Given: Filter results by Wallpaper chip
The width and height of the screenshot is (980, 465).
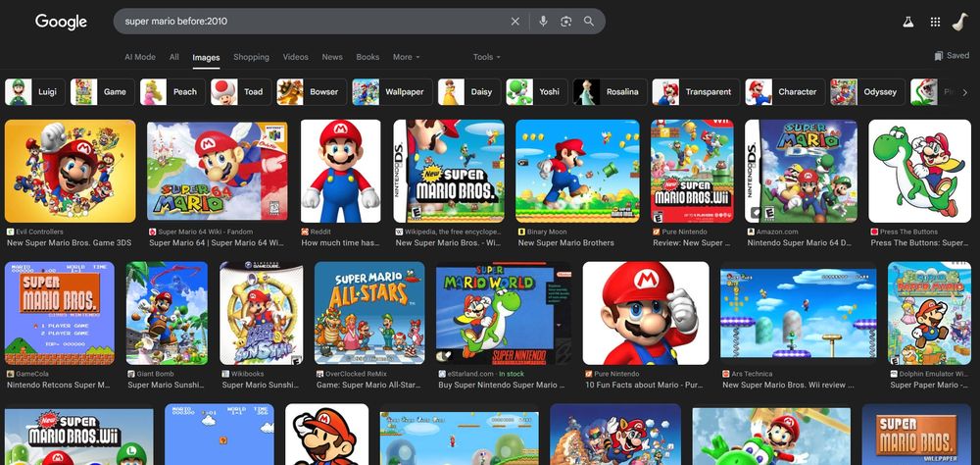Looking at the screenshot, I should pyautogui.click(x=393, y=92).
